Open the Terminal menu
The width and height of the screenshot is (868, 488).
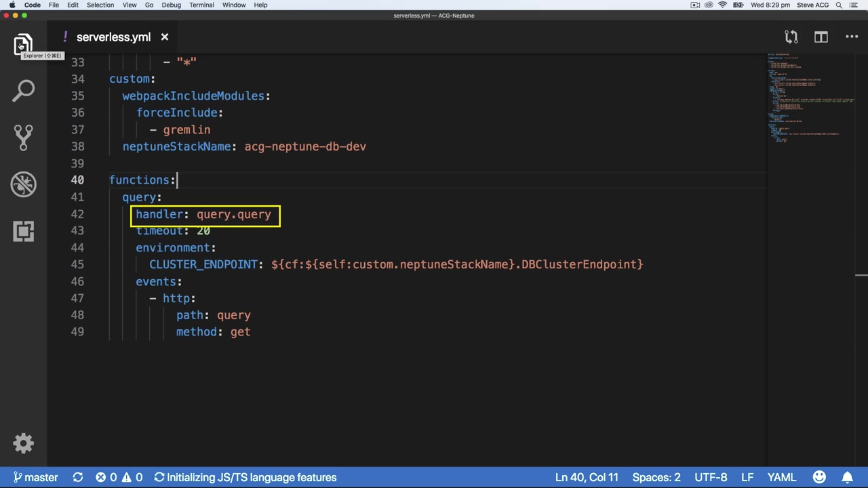201,5
